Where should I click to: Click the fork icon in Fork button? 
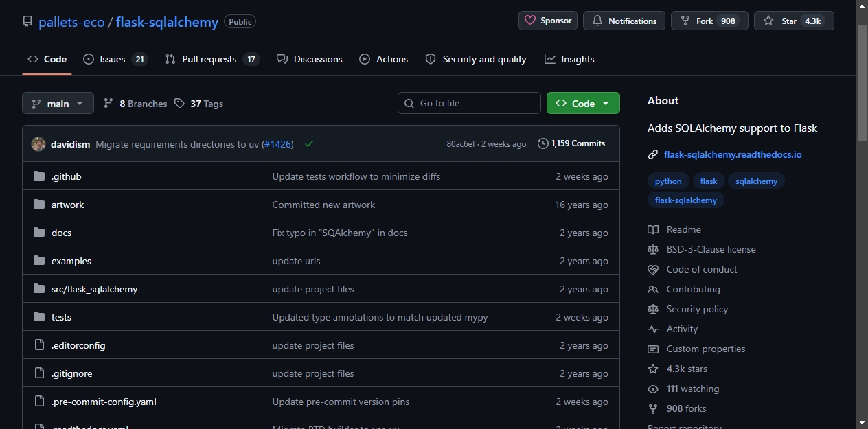coord(685,21)
